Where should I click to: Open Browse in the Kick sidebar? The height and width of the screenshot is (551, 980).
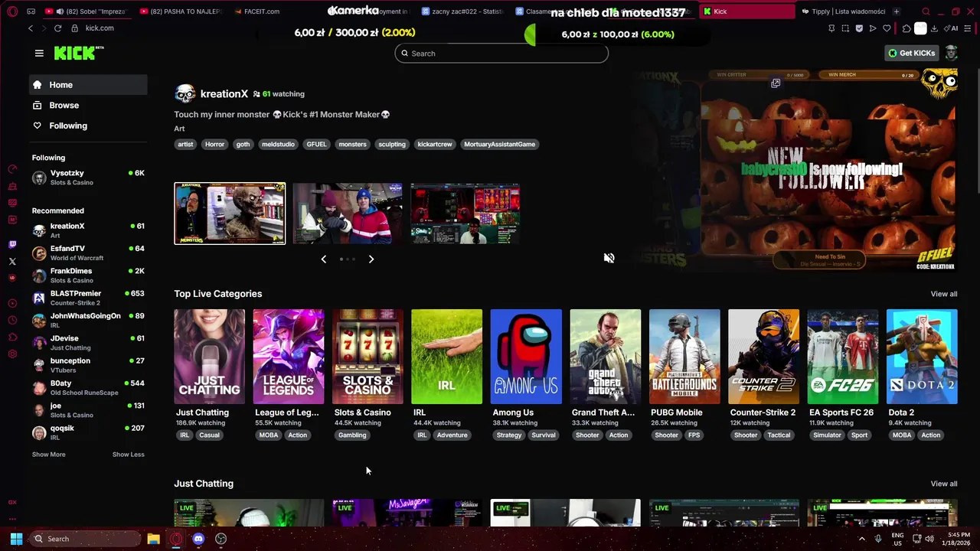tap(88, 106)
